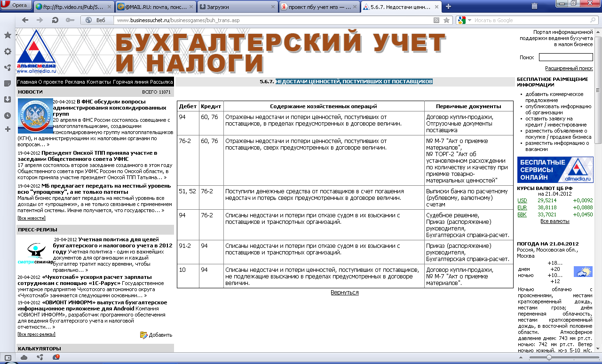
Task: Bookmark page with the star icon
Action: (x=446, y=20)
